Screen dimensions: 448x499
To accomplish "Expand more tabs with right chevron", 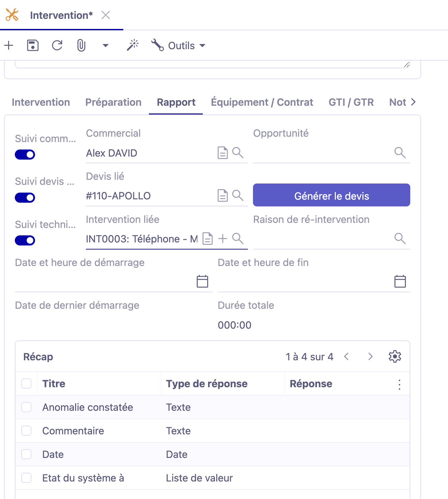I will point(413,102).
